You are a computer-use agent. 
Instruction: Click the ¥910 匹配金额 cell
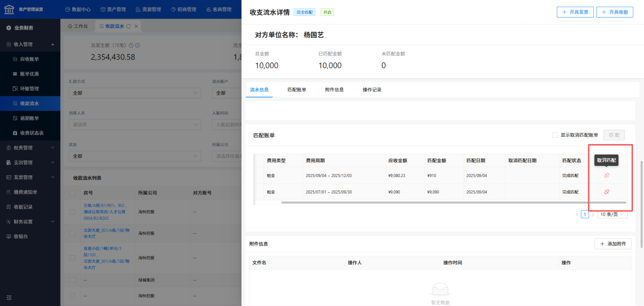coord(432,175)
